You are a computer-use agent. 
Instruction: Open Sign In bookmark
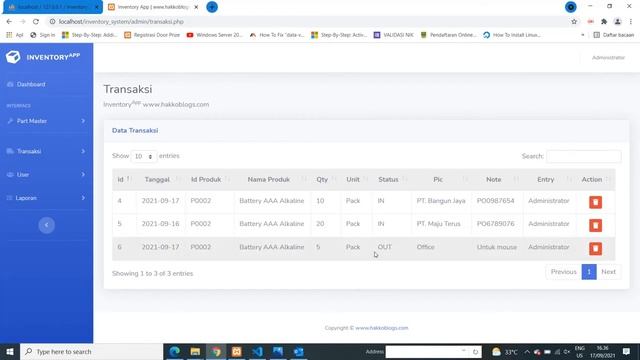click(x=42, y=35)
